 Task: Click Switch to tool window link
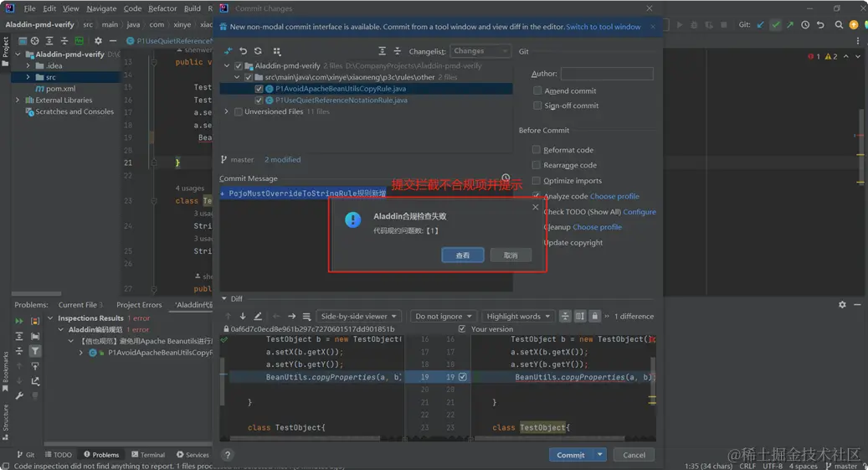pyautogui.click(x=603, y=27)
